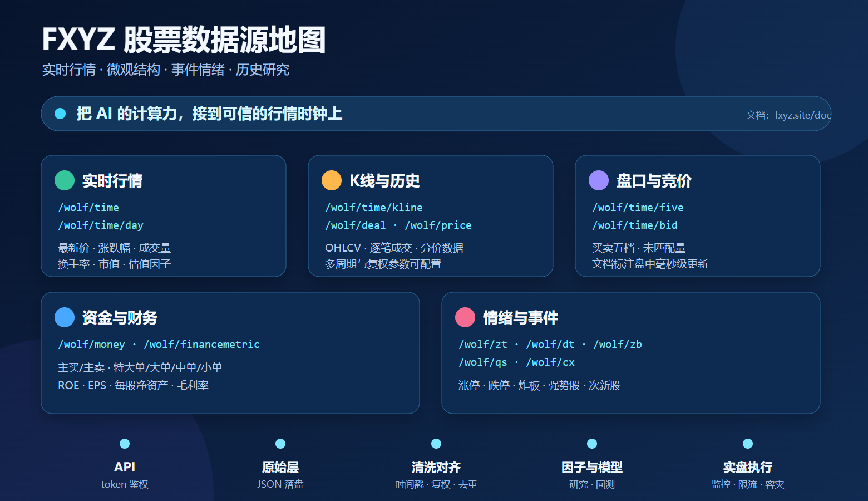Click the /wolf/cx endpoint

tap(550, 362)
